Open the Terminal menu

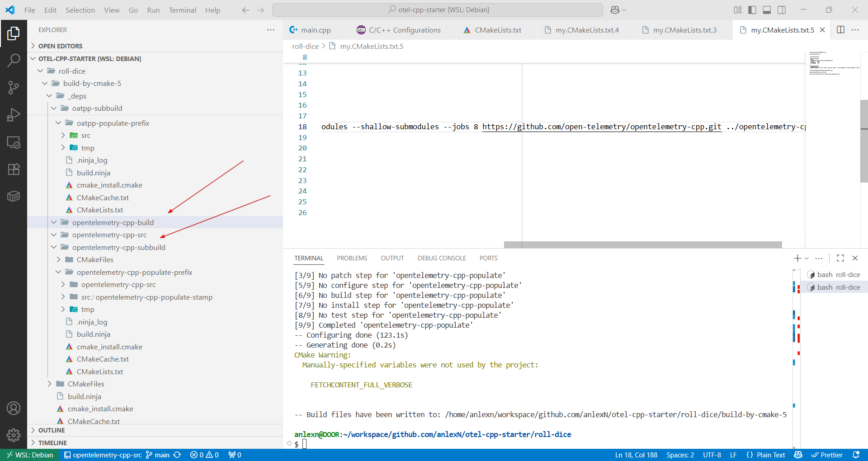coord(182,10)
